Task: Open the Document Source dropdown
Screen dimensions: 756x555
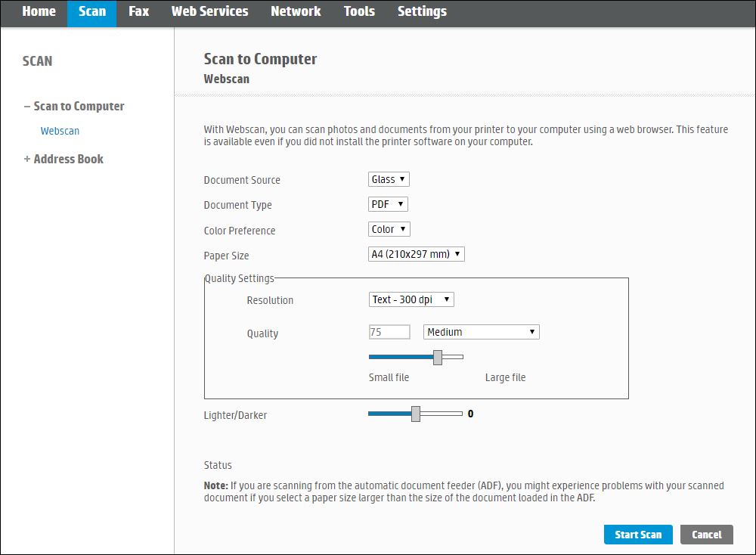Action: pos(389,180)
